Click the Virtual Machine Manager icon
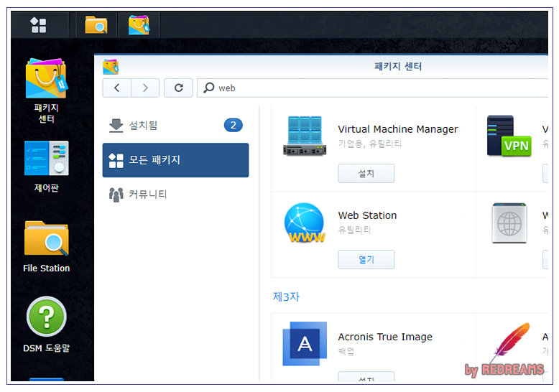559x392 pixels. tap(305, 136)
